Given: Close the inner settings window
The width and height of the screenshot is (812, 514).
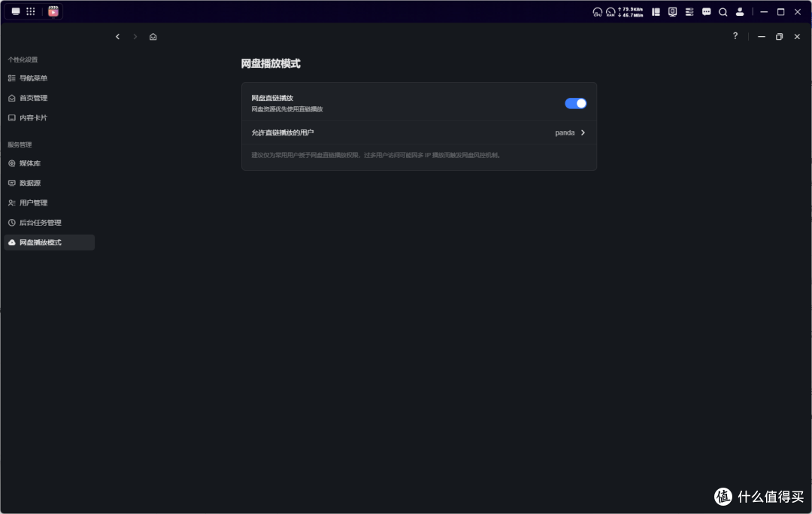Looking at the screenshot, I should (x=797, y=37).
